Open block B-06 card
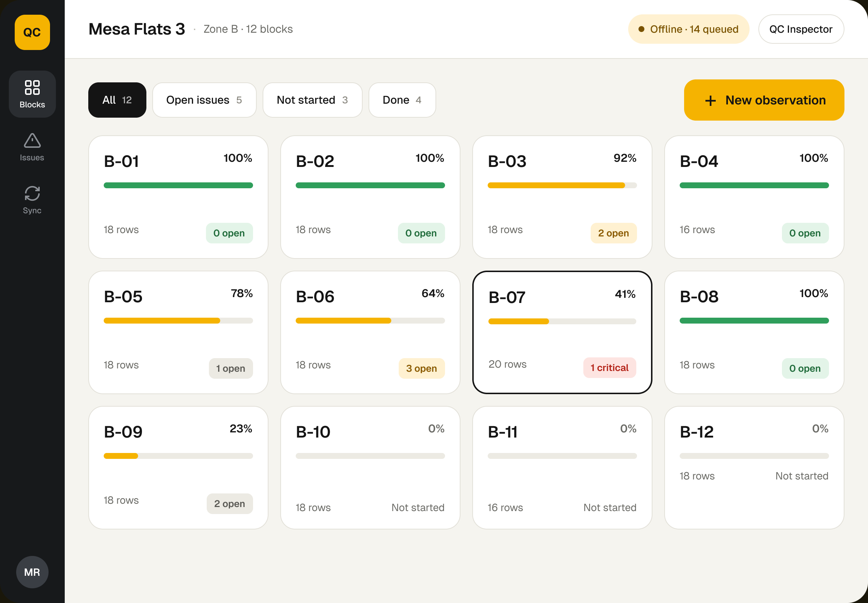The height and width of the screenshot is (603, 868). (x=370, y=332)
